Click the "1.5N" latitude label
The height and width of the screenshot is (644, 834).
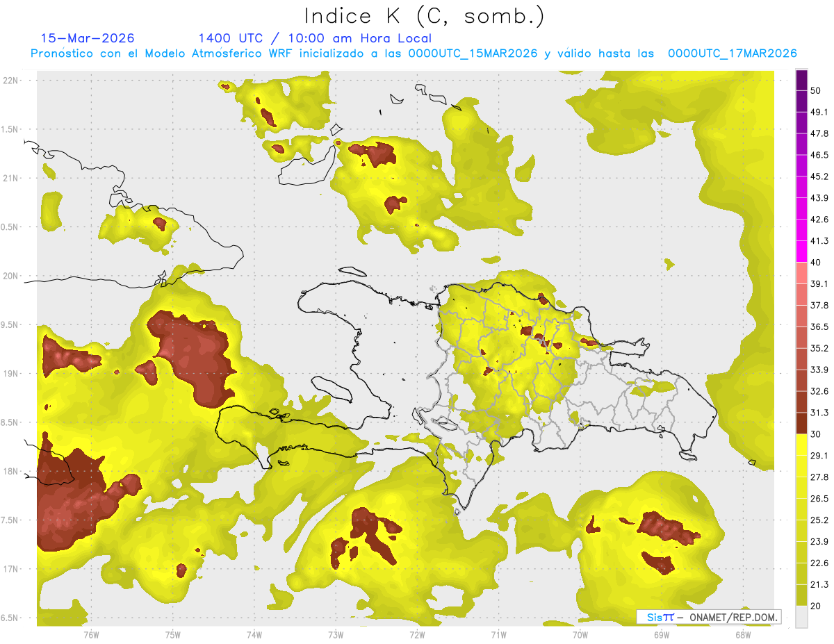click(x=10, y=129)
